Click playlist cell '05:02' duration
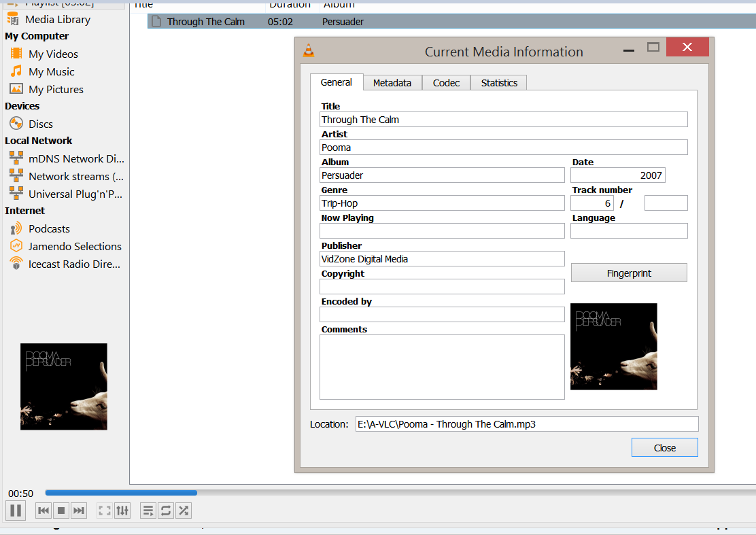Viewport: 756px width, 535px height. point(280,22)
